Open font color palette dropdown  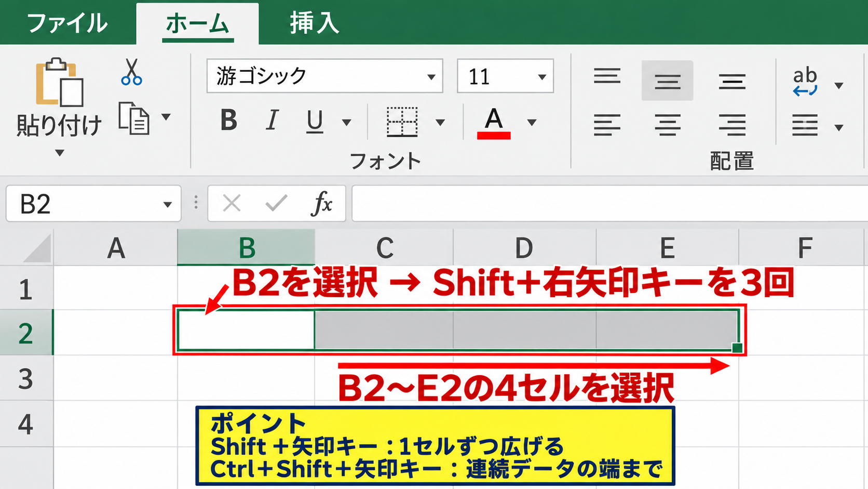(532, 123)
